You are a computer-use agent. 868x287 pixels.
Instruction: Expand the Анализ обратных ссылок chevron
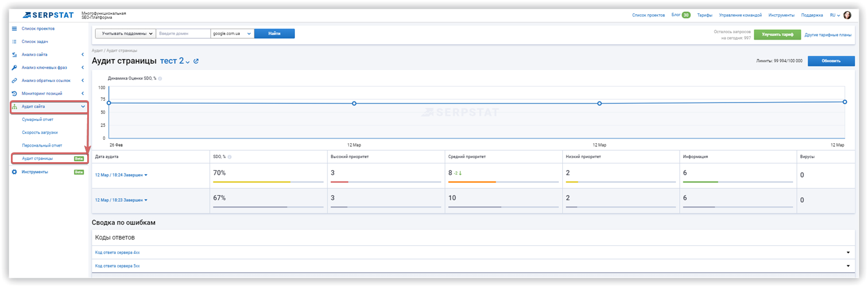[x=83, y=81]
